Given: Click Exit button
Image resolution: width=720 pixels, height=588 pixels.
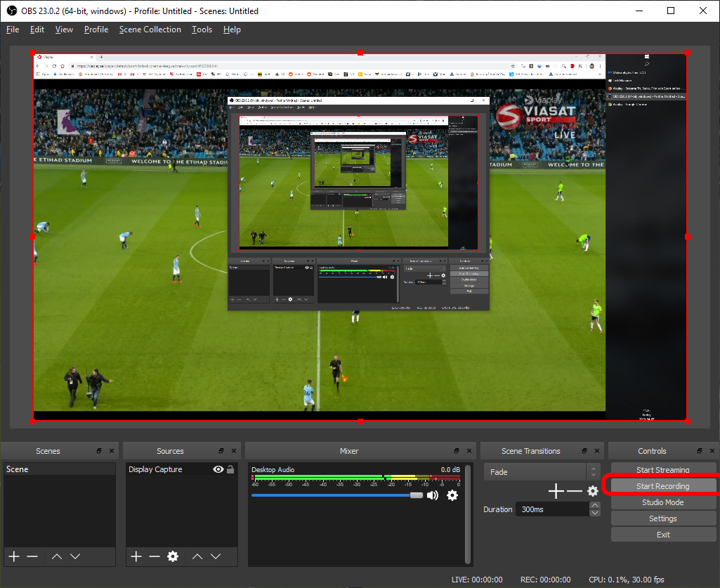Looking at the screenshot, I should [663, 534].
